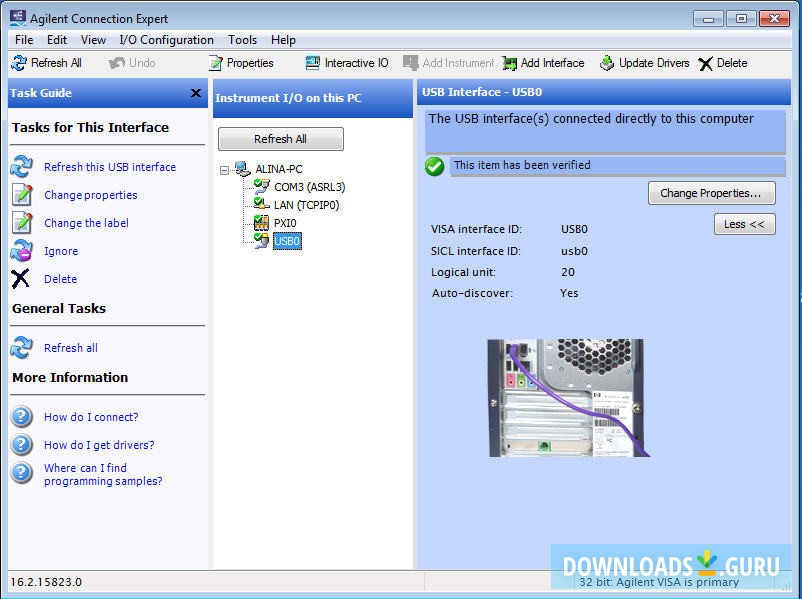
Task: Click the Auto-discover value Yes
Action: coord(569,293)
